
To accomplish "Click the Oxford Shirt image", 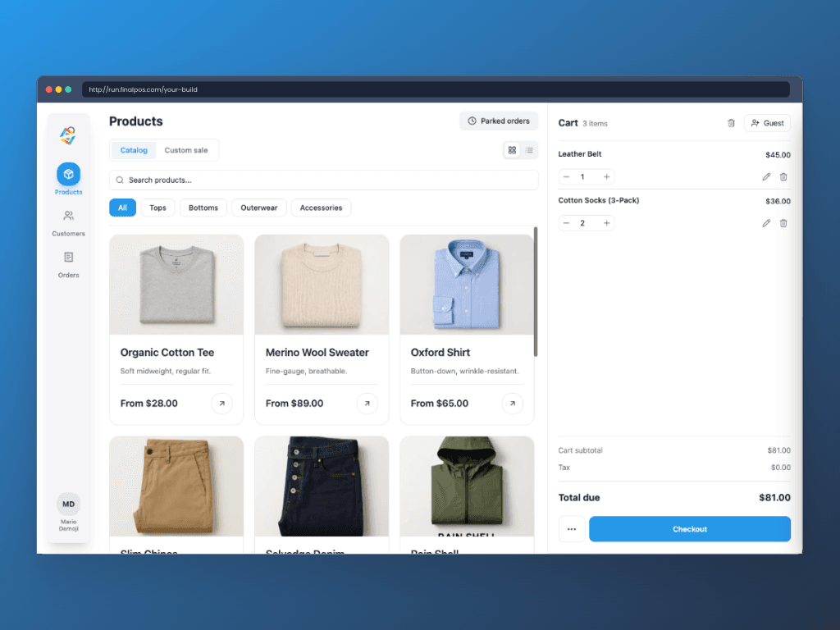I will (x=467, y=285).
